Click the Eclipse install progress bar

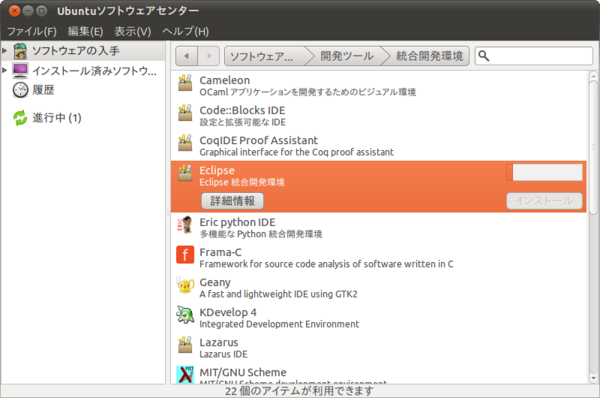pyautogui.click(x=544, y=172)
